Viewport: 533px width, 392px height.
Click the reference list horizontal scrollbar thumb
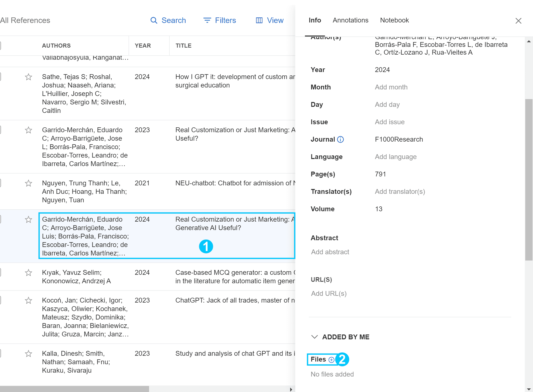pyautogui.click(x=74, y=389)
